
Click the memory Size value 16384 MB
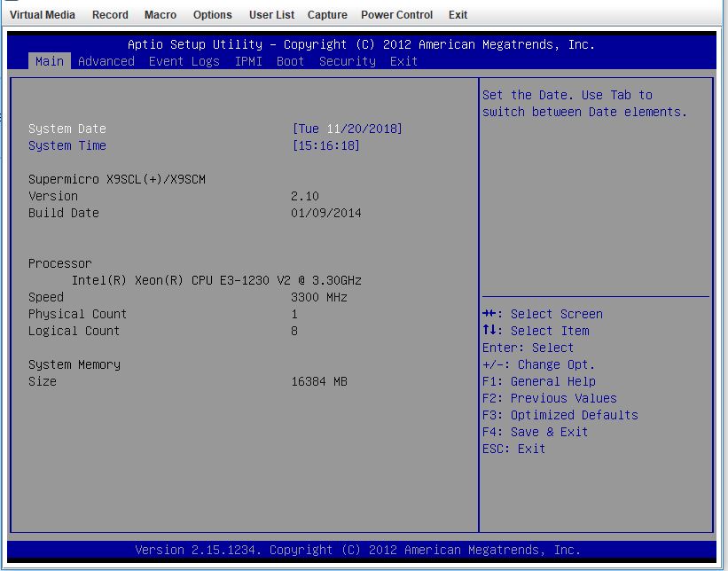[x=319, y=381]
